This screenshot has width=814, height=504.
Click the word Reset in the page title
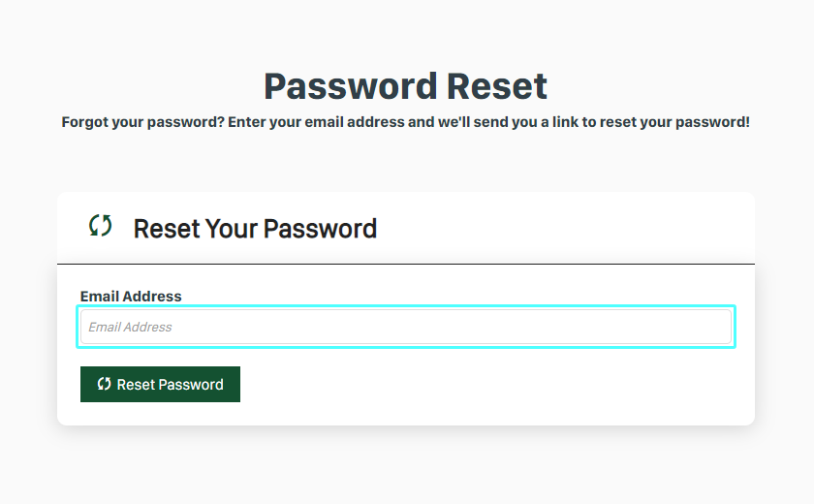pyautogui.click(x=496, y=86)
